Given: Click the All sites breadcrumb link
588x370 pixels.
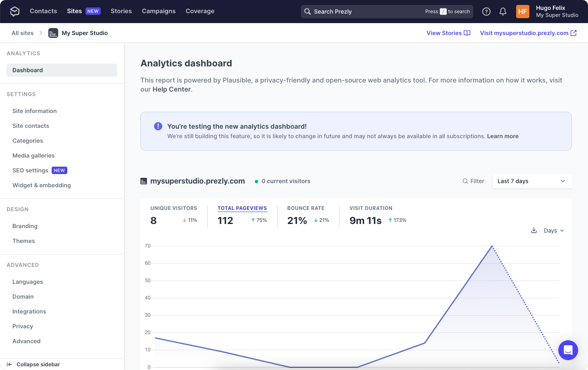Looking at the screenshot, I should click(x=23, y=33).
